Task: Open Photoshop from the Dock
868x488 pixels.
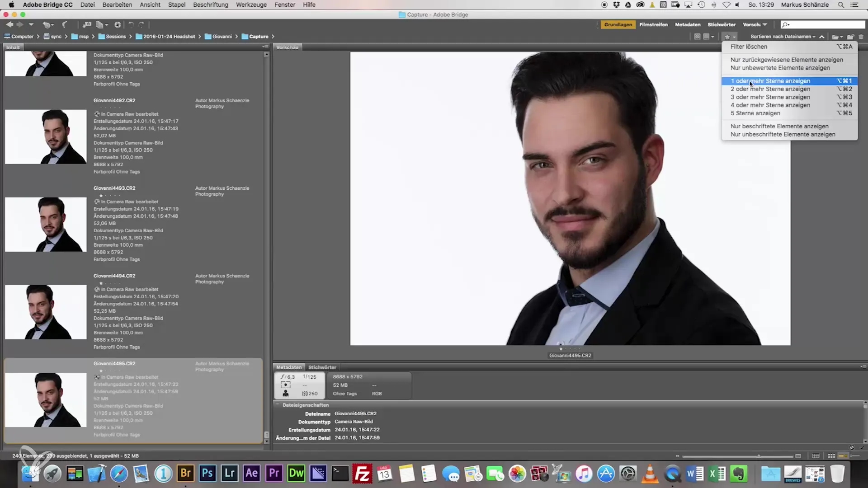Action: click(x=207, y=474)
